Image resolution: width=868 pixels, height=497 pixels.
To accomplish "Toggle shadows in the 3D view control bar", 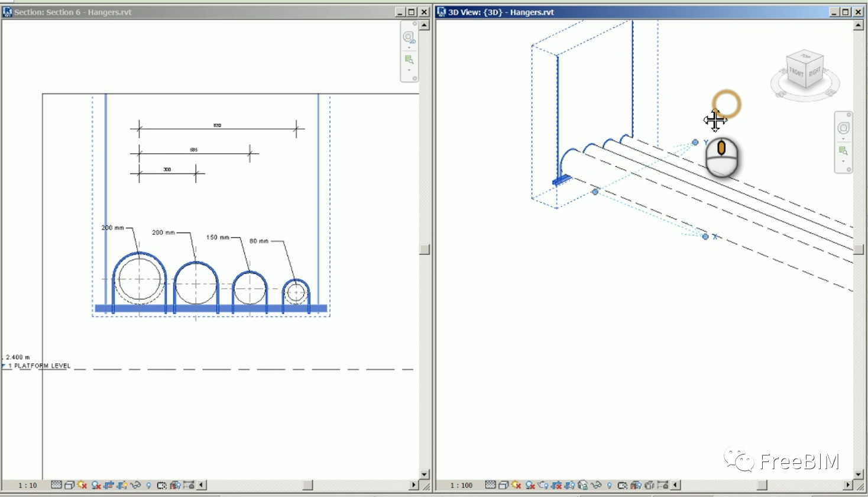I will pyautogui.click(x=530, y=485).
